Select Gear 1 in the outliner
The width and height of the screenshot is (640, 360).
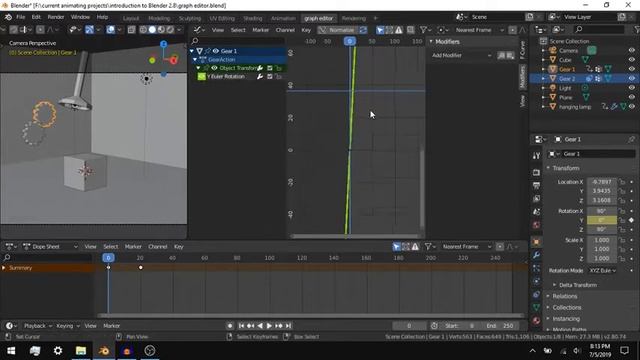[x=567, y=69]
